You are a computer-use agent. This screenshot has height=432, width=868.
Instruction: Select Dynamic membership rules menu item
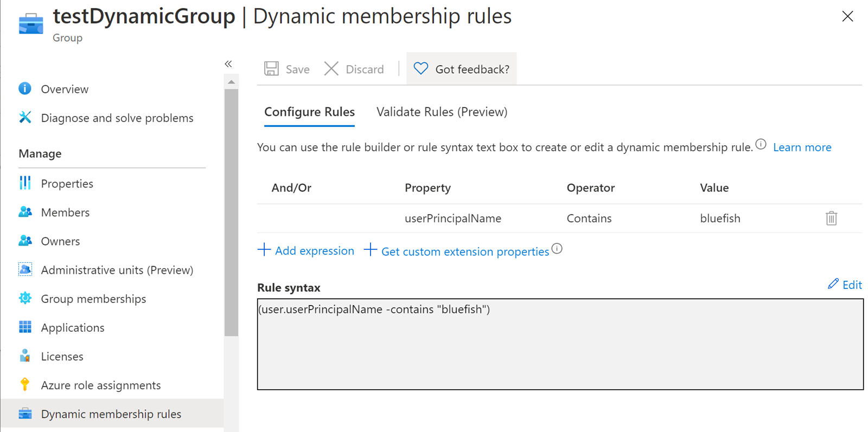pyautogui.click(x=112, y=414)
